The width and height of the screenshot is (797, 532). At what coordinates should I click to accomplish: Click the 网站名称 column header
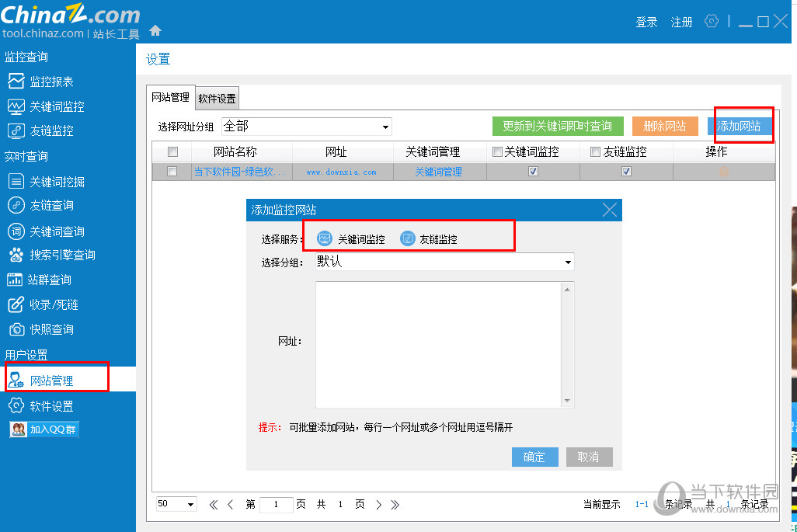point(235,151)
